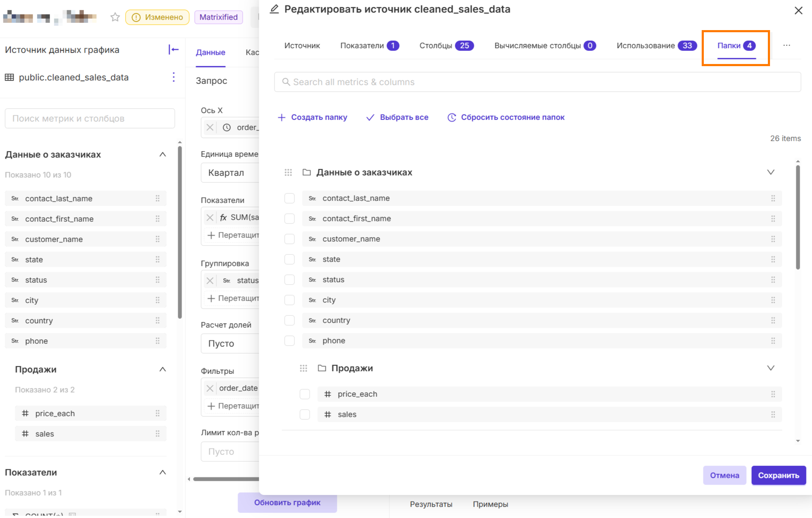Viewport: 812px width, 518px height.
Task: Check the country checkbox
Action: (x=289, y=320)
